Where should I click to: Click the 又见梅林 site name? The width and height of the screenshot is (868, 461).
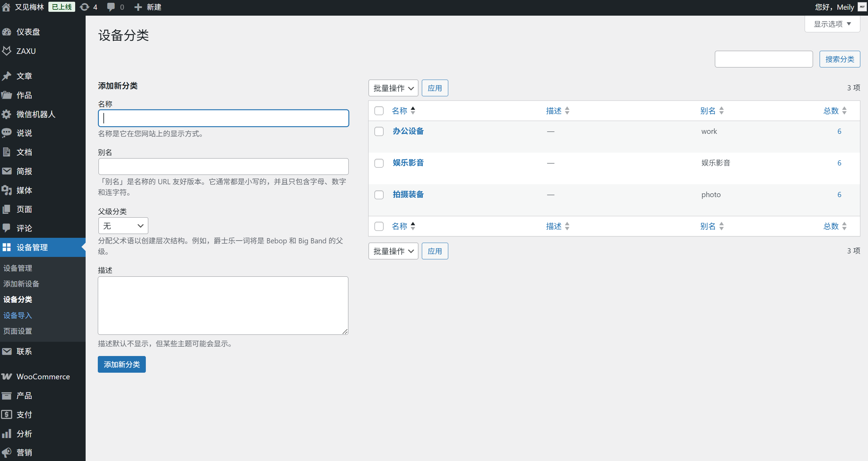point(29,7)
